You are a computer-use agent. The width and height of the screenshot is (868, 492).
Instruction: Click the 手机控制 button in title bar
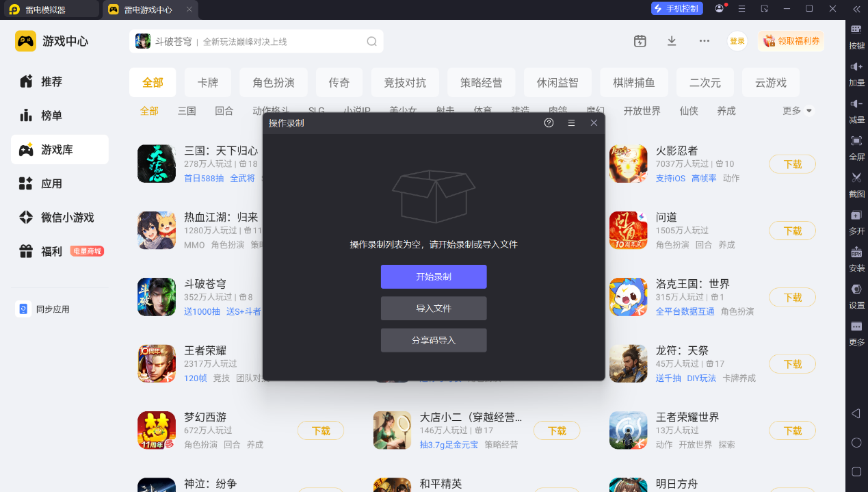point(676,8)
